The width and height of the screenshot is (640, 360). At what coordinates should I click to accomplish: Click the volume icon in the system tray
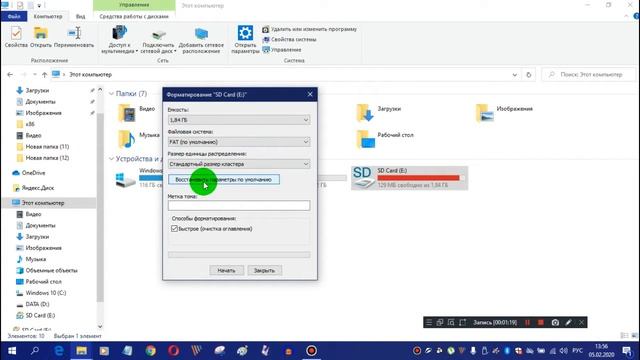(x=564, y=351)
